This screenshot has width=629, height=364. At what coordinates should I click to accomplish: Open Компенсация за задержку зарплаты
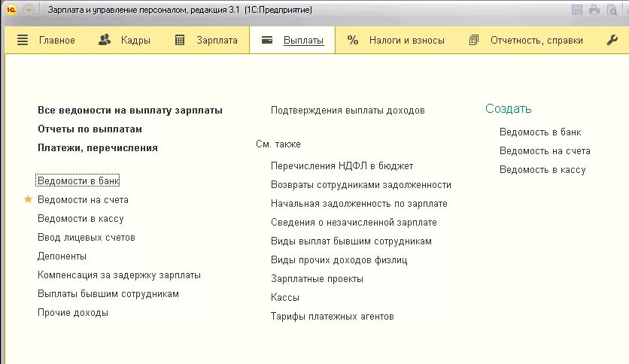click(x=119, y=275)
